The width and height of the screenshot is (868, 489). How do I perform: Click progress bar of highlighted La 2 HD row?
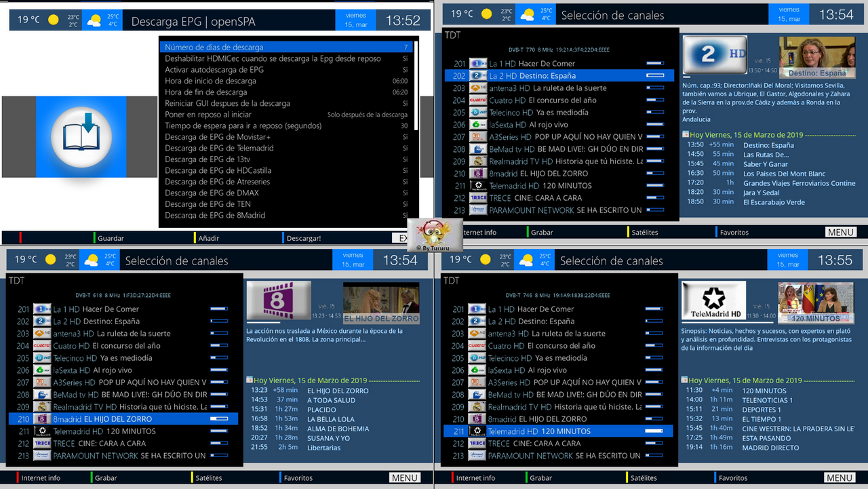[x=655, y=76]
